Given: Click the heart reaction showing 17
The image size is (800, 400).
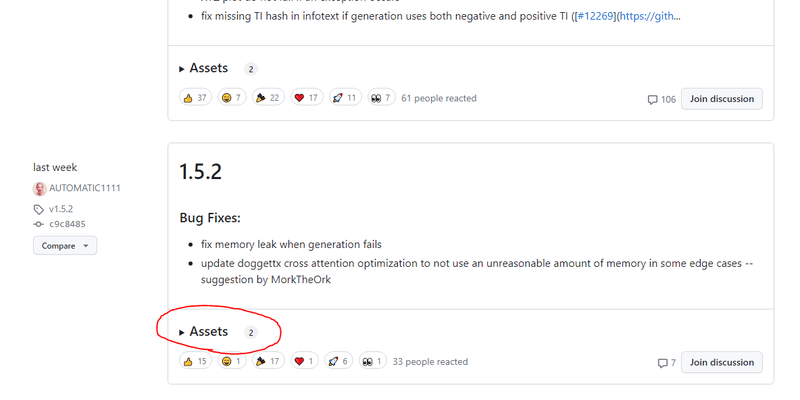Looking at the screenshot, I should (307, 97).
